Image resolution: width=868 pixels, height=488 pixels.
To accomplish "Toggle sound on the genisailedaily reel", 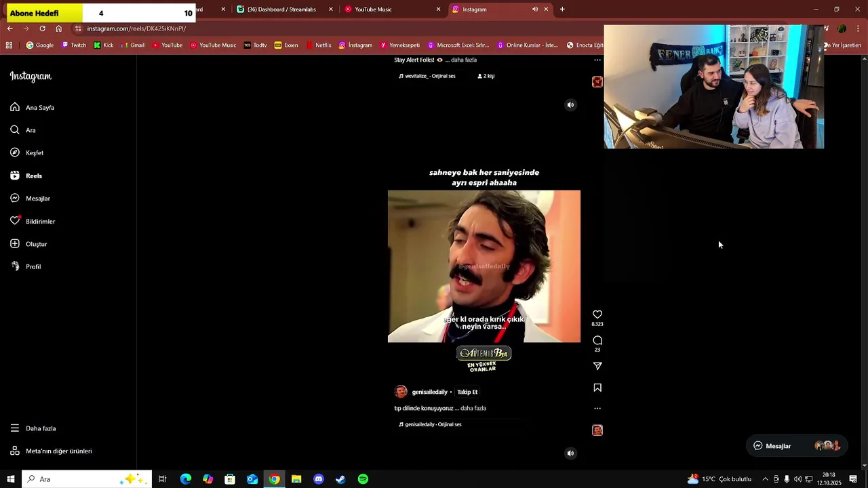I will (570, 453).
